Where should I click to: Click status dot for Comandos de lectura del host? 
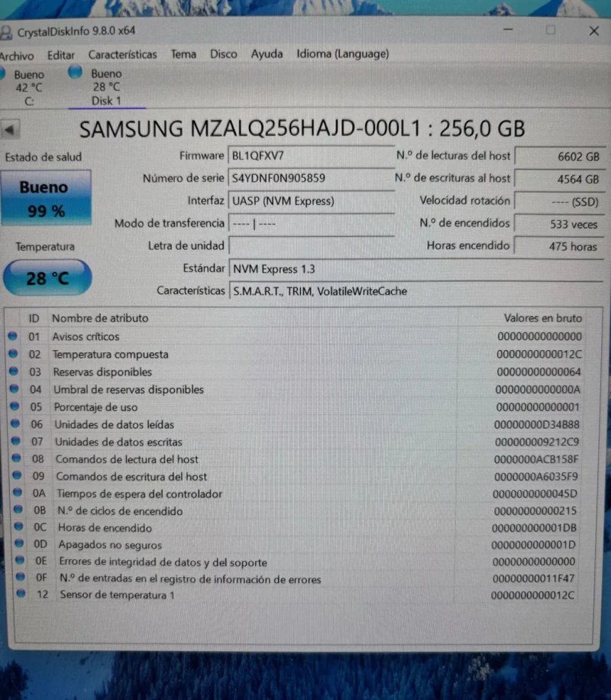pos(16,458)
